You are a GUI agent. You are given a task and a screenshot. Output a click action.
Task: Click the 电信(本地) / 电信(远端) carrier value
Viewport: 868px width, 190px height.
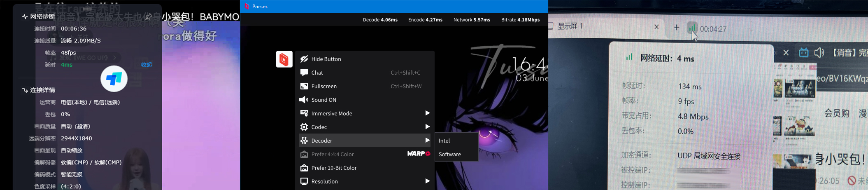coord(91,102)
